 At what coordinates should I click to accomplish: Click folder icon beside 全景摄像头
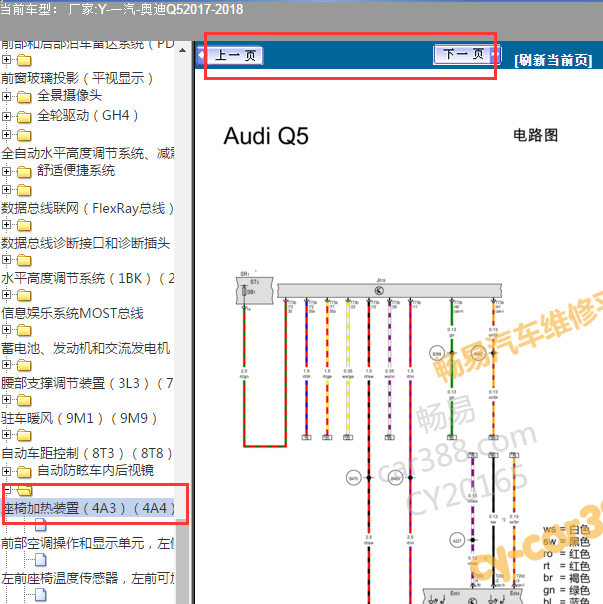click(x=24, y=97)
